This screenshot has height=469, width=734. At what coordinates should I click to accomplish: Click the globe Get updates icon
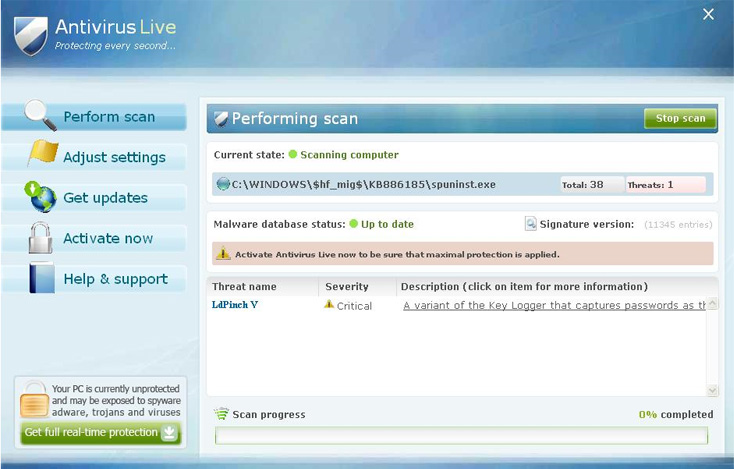click(40, 197)
